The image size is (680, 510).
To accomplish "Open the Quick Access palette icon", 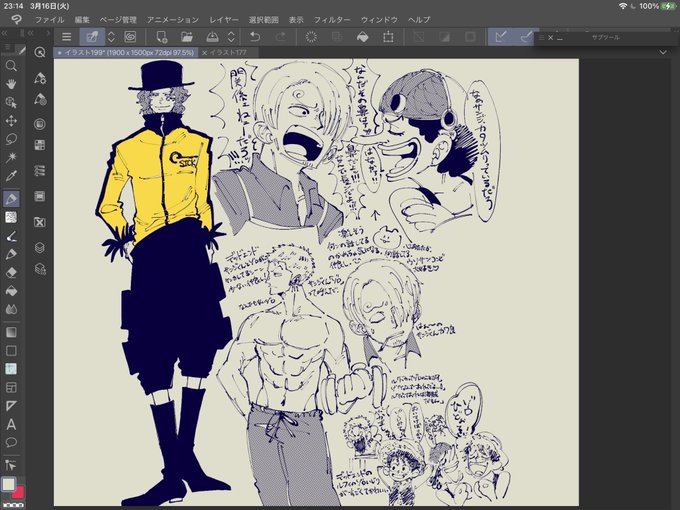I will point(40,52).
